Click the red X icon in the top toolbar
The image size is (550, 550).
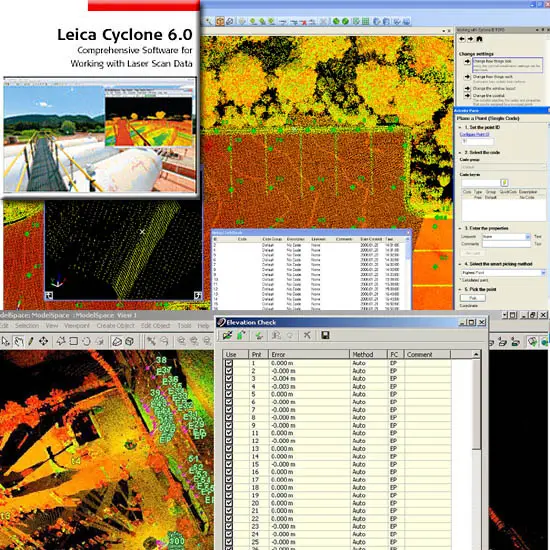point(304,22)
